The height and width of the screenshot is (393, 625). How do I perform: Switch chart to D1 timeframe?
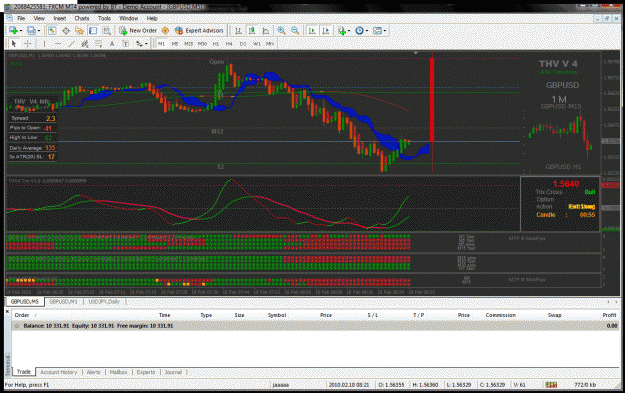pyautogui.click(x=243, y=44)
